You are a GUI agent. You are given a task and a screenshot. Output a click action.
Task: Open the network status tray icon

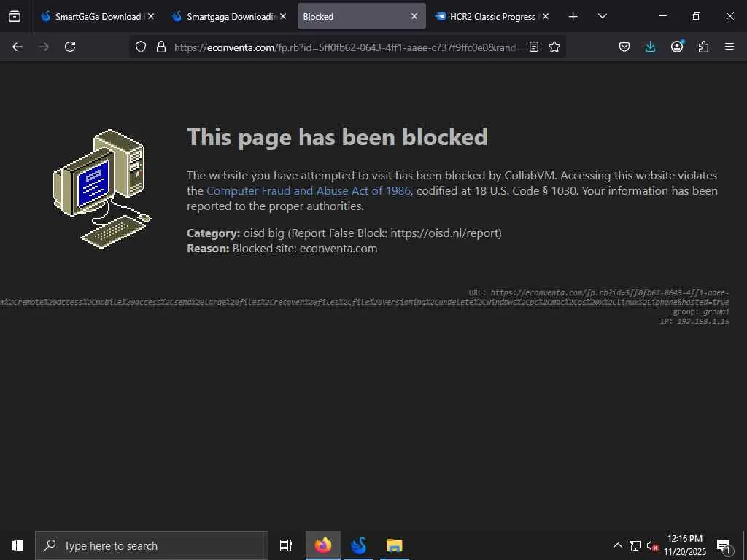635,545
